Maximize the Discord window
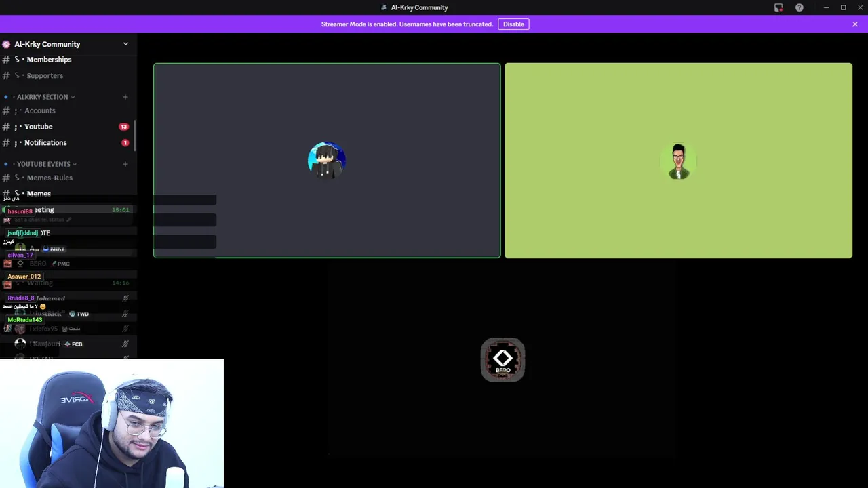This screenshot has height=488, width=868. [x=843, y=7]
